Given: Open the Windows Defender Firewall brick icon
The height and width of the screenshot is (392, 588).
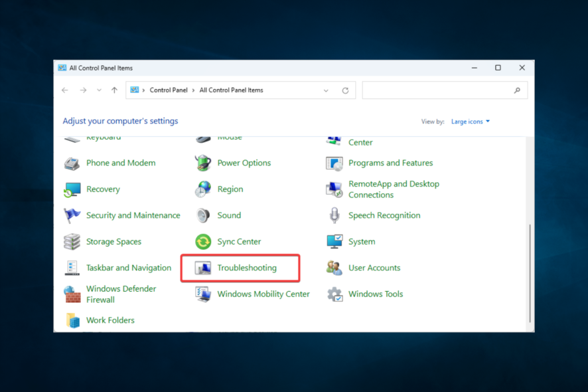Looking at the screenshot, I should click(x=72, y=294).
